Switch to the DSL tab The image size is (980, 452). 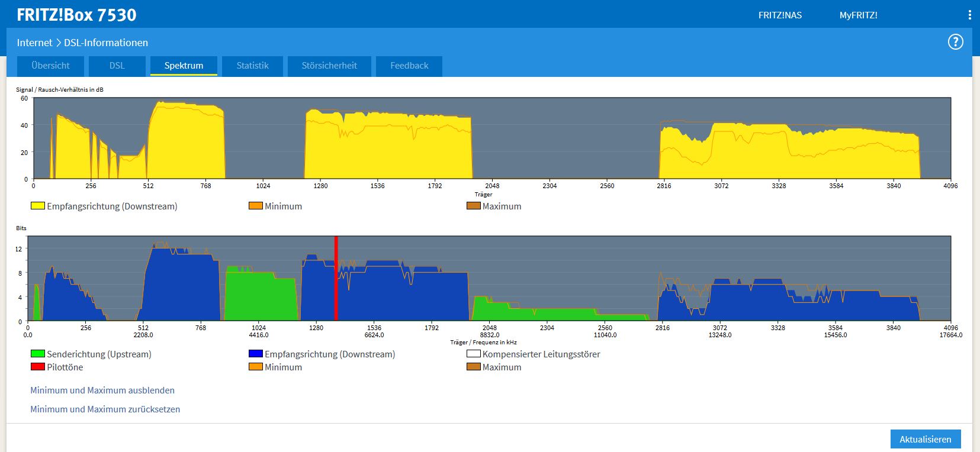tap(117, 66)
